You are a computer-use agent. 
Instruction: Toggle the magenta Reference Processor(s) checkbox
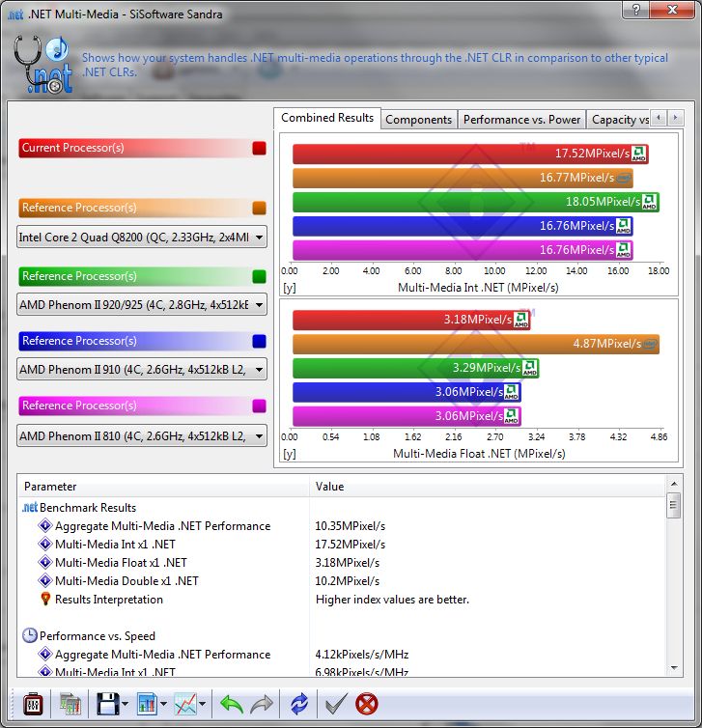259,406
